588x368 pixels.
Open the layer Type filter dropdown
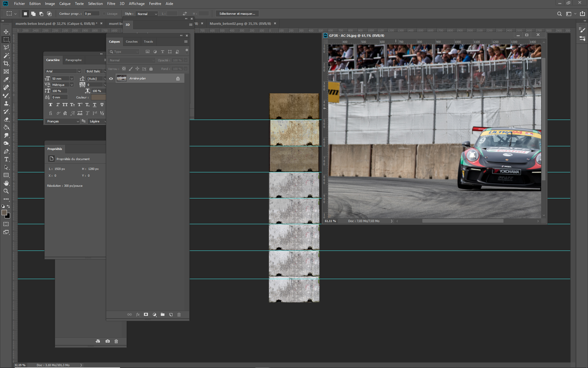124,52
